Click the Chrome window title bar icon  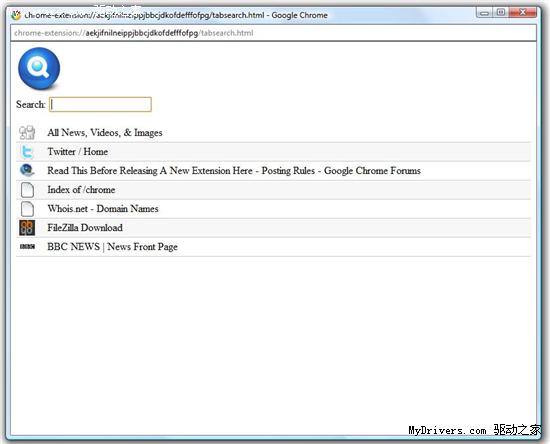click(16, 15)
